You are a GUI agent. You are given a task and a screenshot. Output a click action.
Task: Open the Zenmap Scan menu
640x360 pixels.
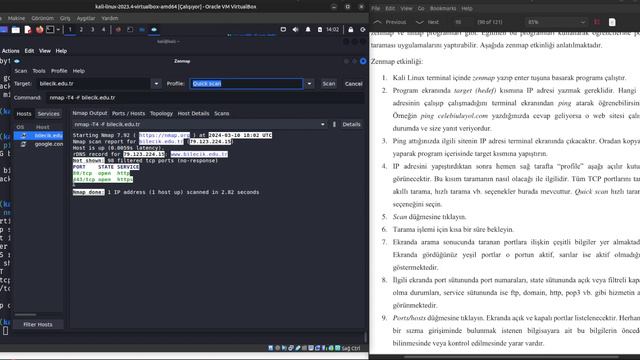pos(20,71)
